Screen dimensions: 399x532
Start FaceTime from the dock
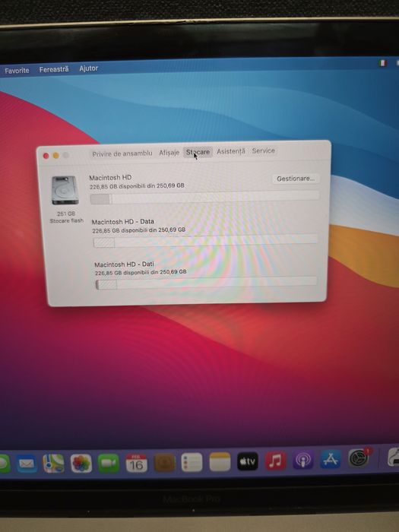tap(109, 463)
